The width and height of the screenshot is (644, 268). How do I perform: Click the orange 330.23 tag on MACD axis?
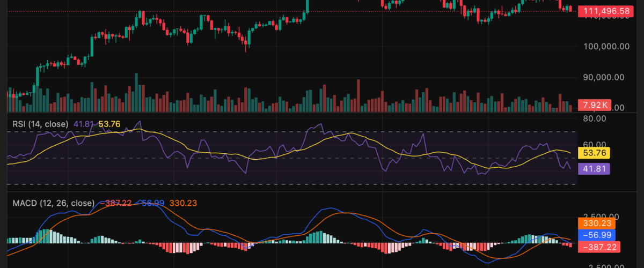tap(597, 222)
